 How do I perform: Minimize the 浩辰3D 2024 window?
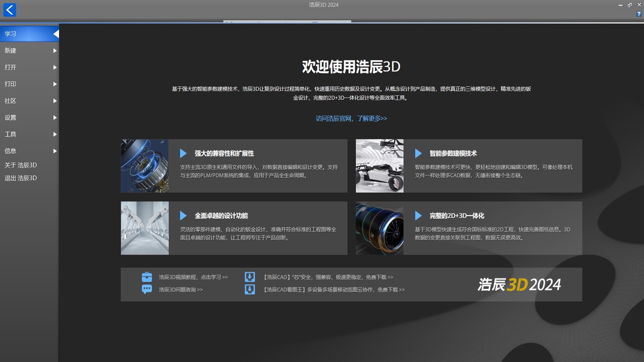620,5
